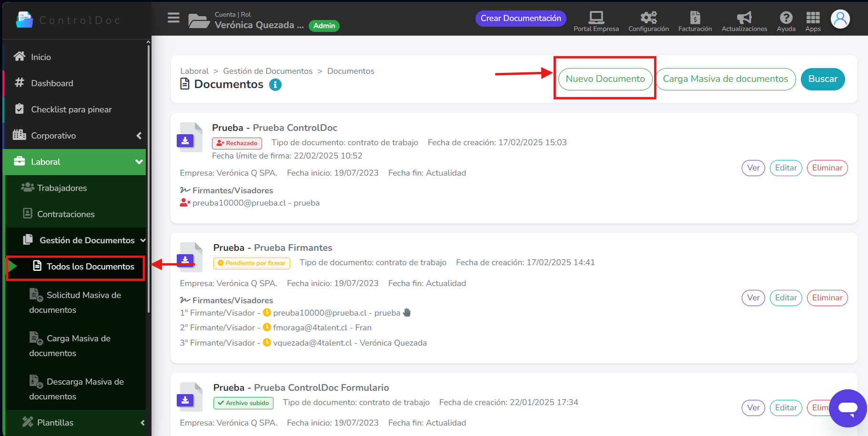This screenshot has height=436, width=868.
Task: Click account name Verónica Quezada
Action: coord(259,25)
